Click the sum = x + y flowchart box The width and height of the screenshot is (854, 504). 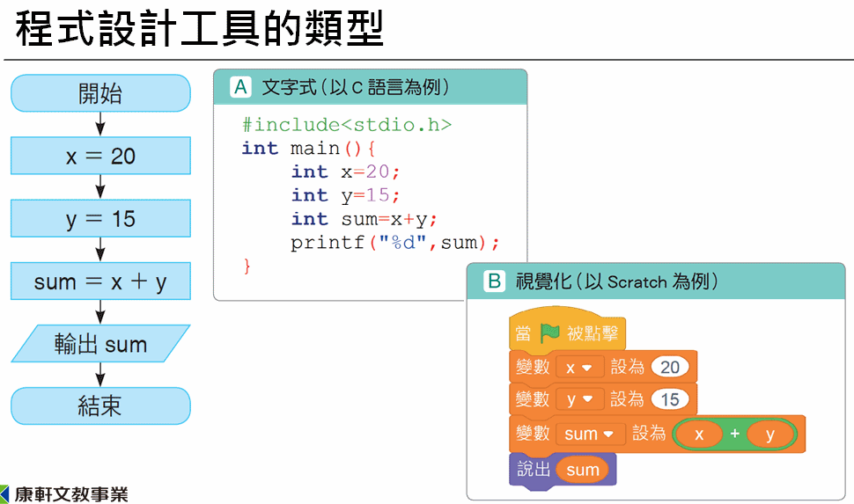pos(100,281)
